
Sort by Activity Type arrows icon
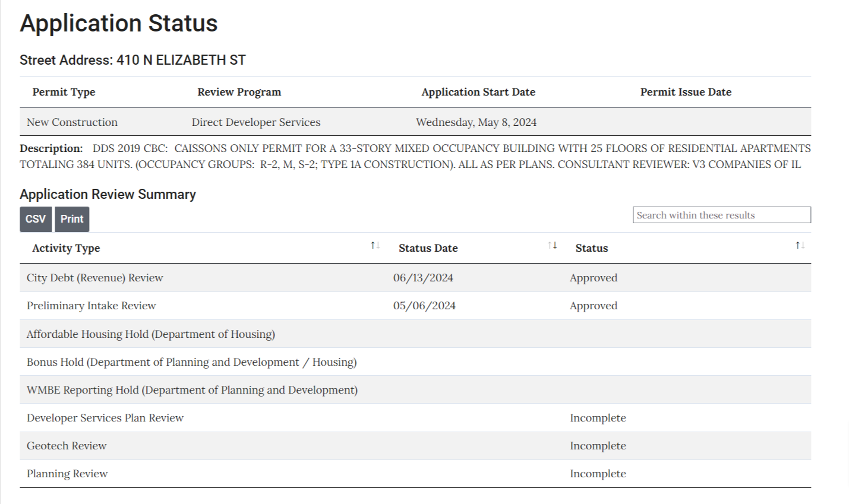pyautogui.click(x=375, y=245)
